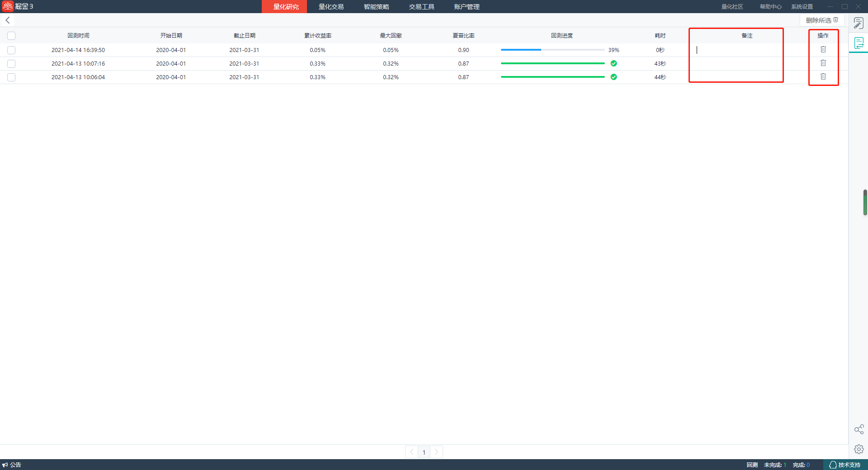868x470 pixels.
Task: Open the 帮助中心 link
Action: click(x=770, y=7)
